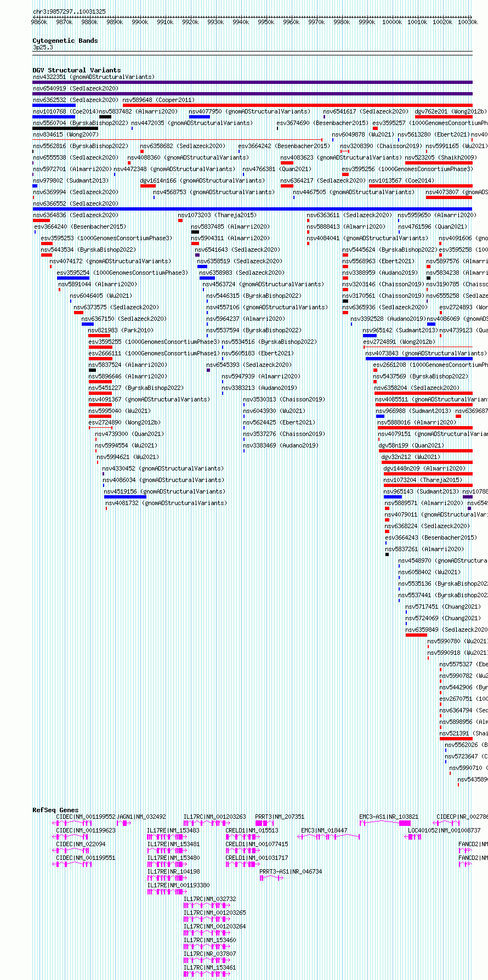Click nsv6366552 (Sedlazeck2020) label

[x=76, y=203]
